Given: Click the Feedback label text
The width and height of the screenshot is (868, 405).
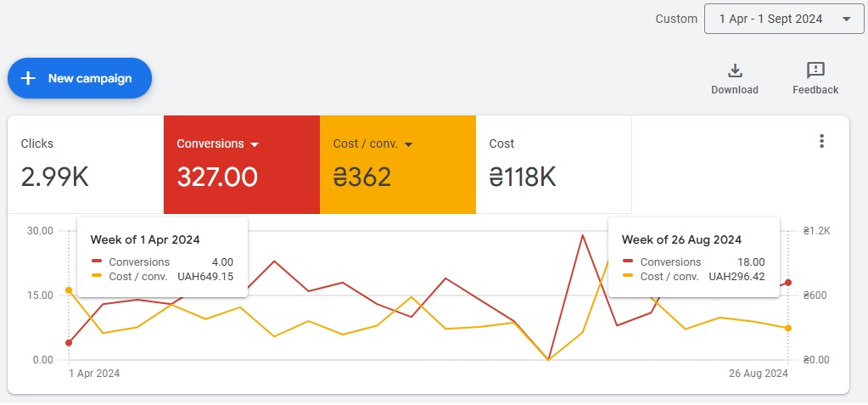Looking at the screenshot, I should pos(815,90).
